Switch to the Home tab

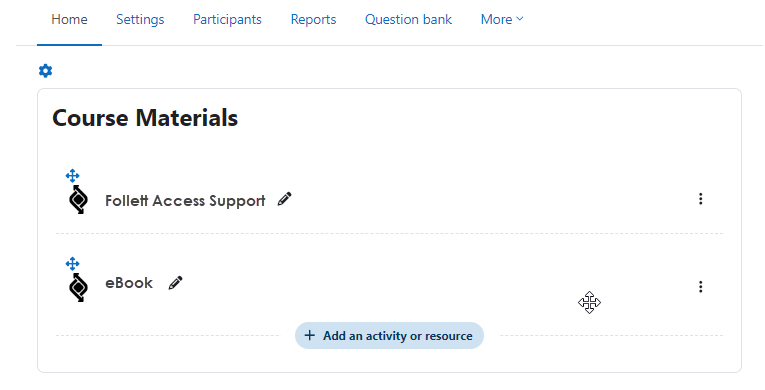click(69, 20)
